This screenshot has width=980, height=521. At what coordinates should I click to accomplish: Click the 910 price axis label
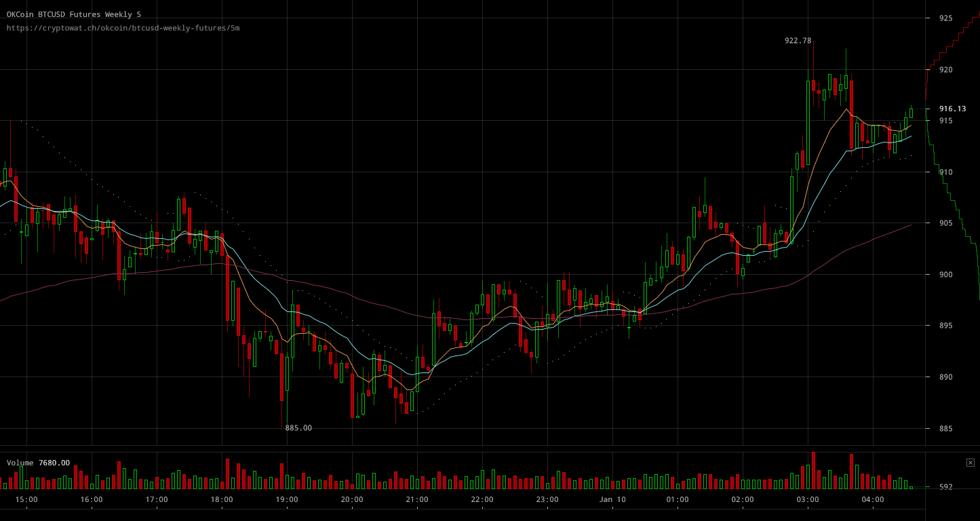[x=945, y=172]
